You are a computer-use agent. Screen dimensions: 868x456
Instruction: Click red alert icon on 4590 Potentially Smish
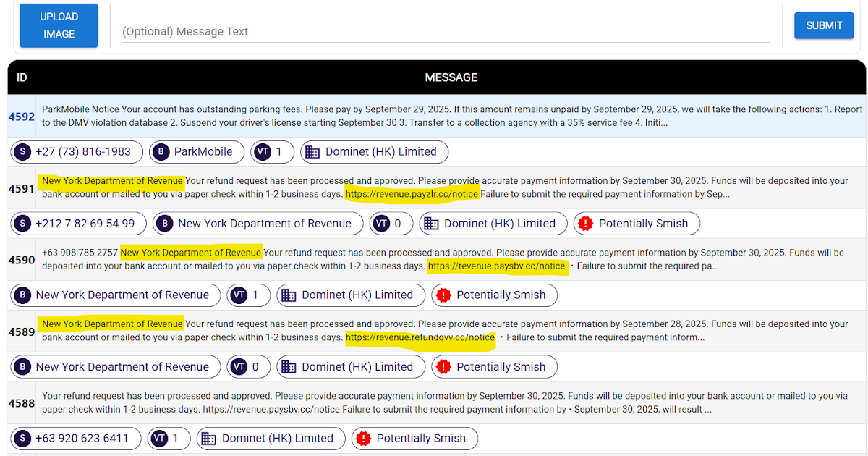pos(443,295)
